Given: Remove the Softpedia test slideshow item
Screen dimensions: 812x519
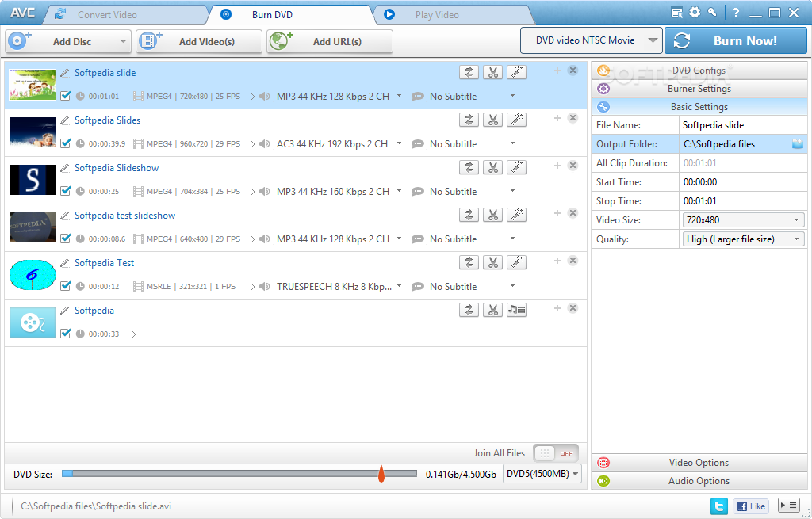Looking at the screenshot, I should [x=573, y=213].
